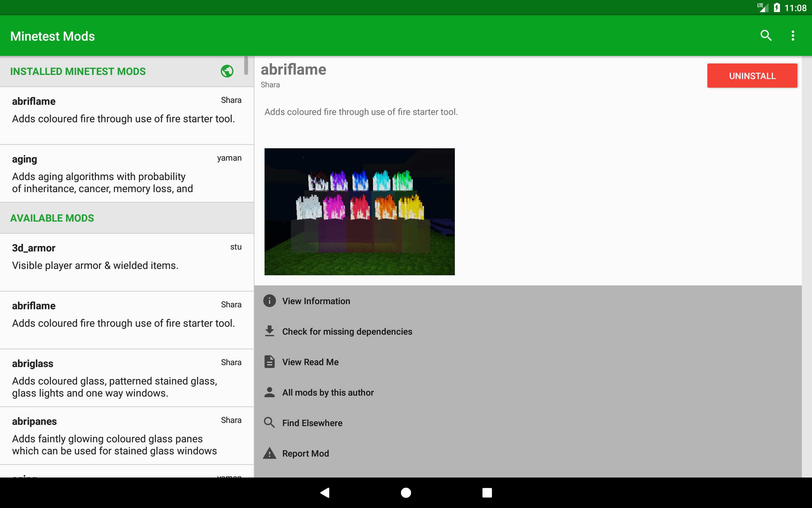The image size is (812, 508).
Task: Open installed aging mod by yaman
Action: coord(127,173)
